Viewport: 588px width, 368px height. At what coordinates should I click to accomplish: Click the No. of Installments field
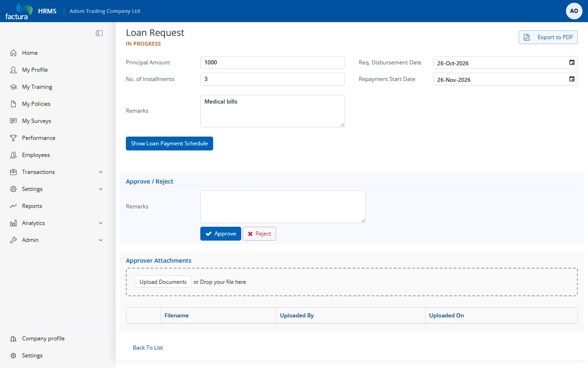click(x=272, y=79)
